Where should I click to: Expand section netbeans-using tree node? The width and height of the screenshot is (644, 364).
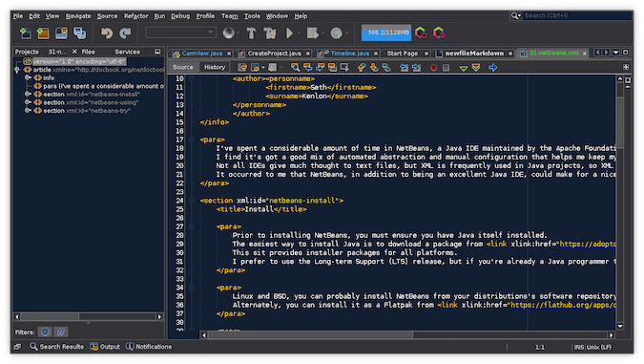point(28,102)
